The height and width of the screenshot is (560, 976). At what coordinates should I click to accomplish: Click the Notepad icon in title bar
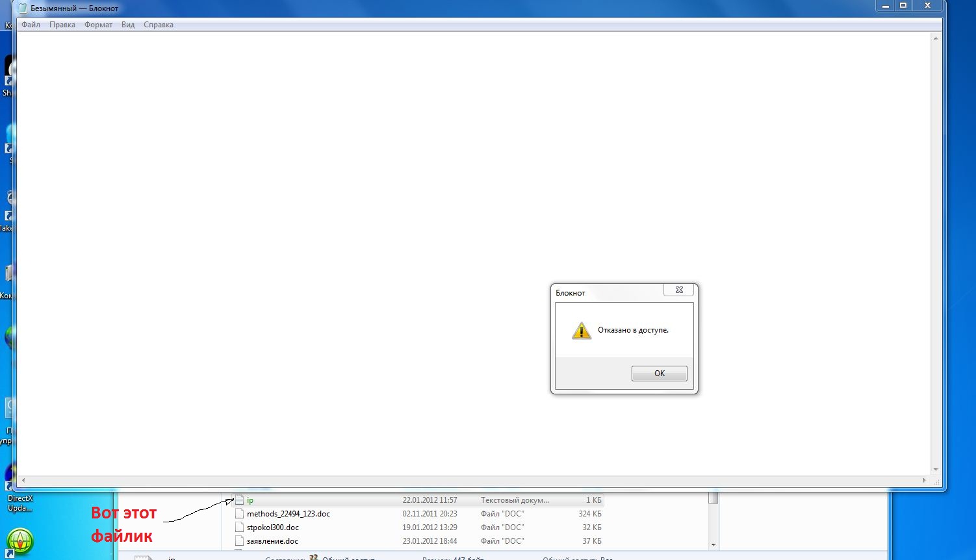[23, 8]
